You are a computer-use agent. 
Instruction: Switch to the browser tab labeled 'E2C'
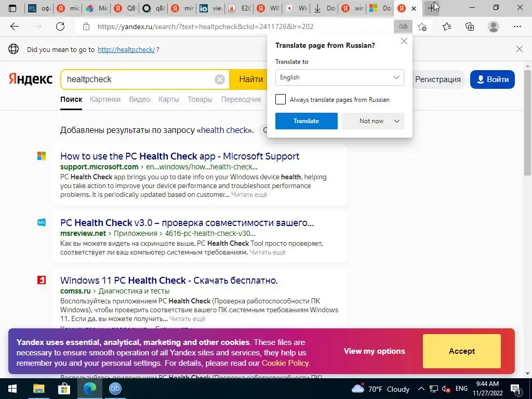coord(239,8)
